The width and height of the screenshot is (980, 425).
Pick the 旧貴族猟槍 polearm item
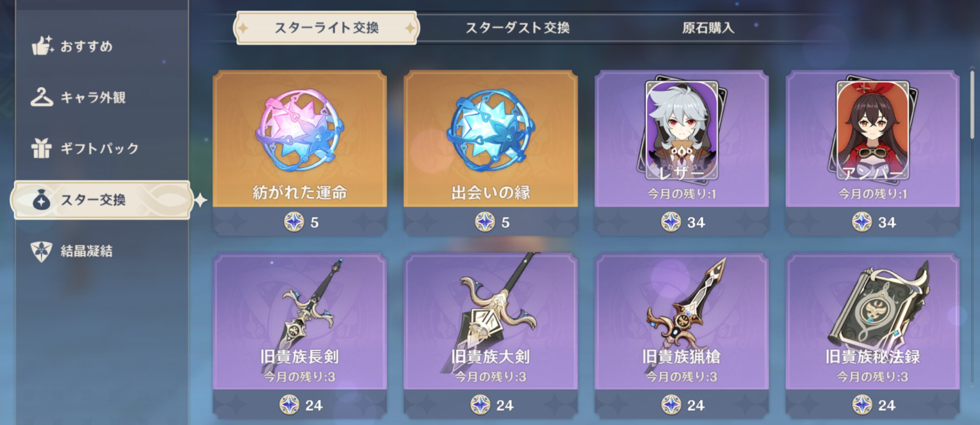click(682, 336)
